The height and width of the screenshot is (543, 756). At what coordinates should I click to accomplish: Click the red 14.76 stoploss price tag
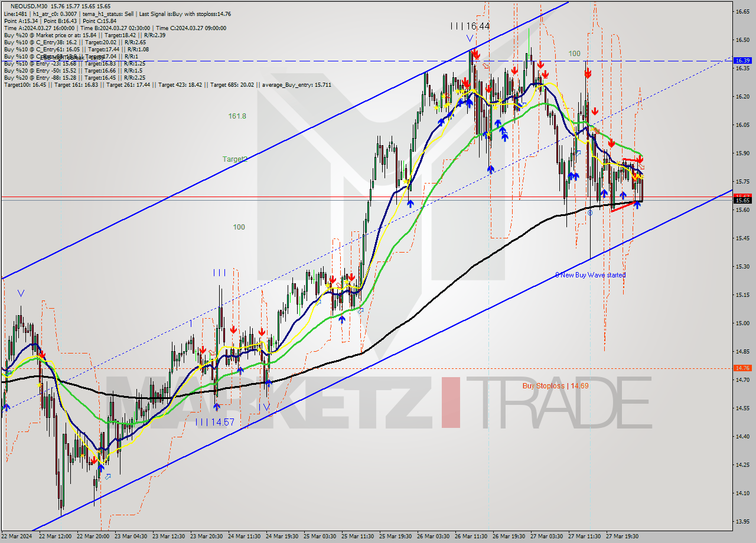coord(742,368)
